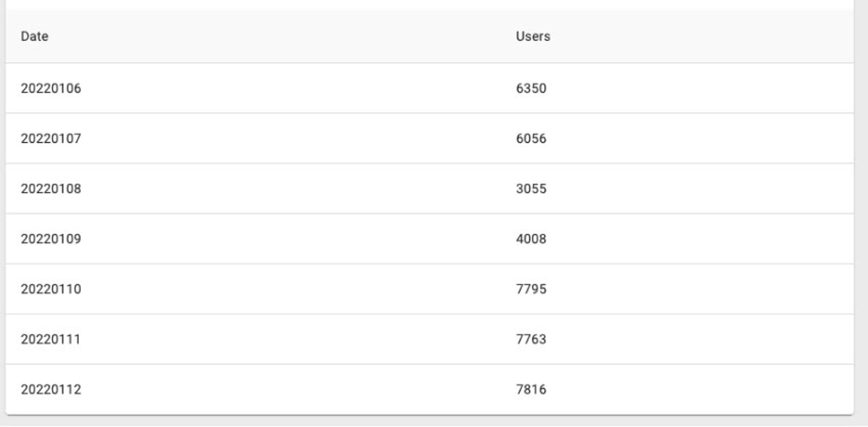Screen dimensions: 868x427
Task: Click the Users column header
Action: 533,37
